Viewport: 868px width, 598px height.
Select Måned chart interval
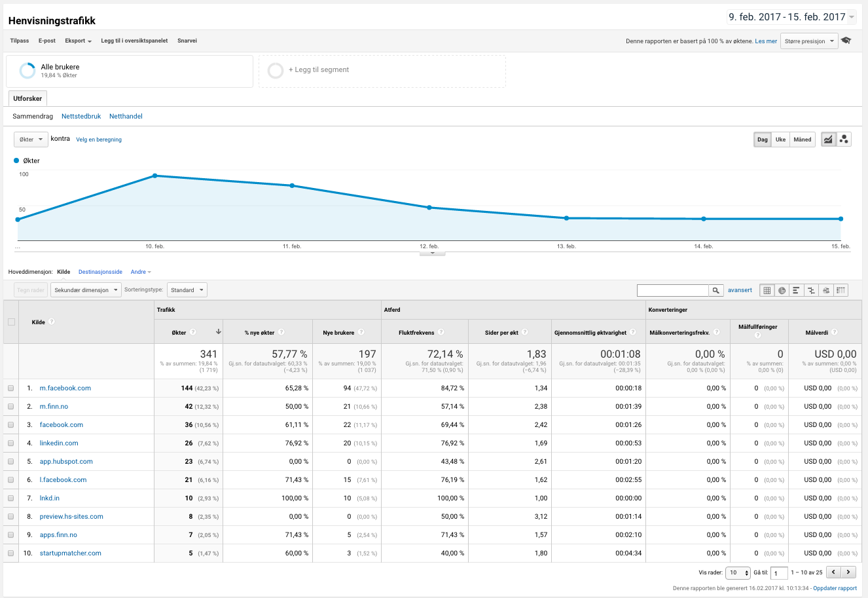coord(802,140)
